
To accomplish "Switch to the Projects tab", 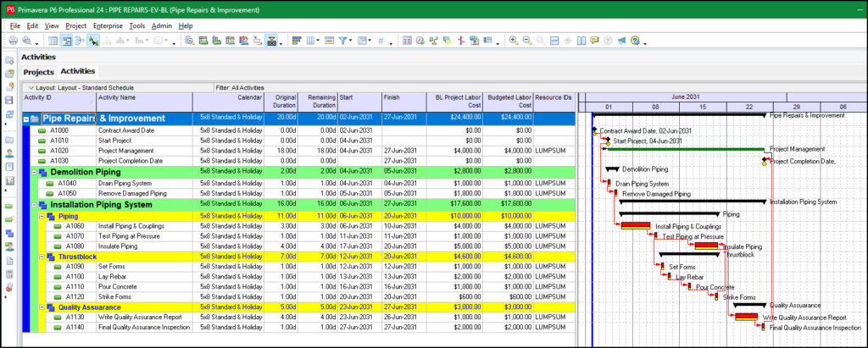I will (x=38, y=72).
